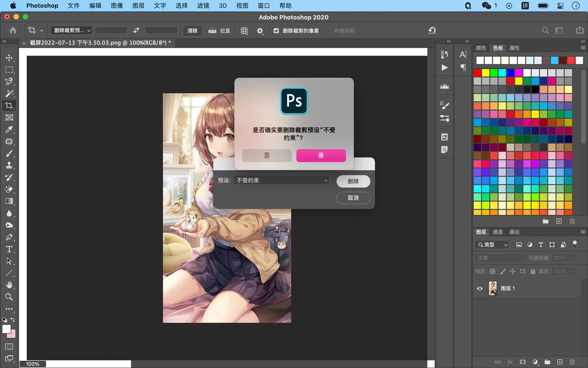The height and width of the screenshot is (368, 588).
Task: Select the Path Selection arrow tool
Action: click(9, 261)
